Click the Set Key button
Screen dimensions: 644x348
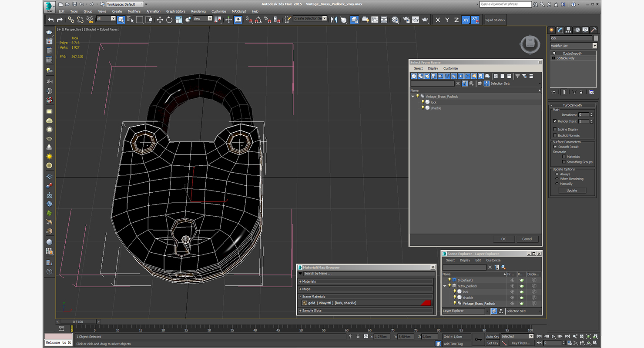tap(493, 343)
